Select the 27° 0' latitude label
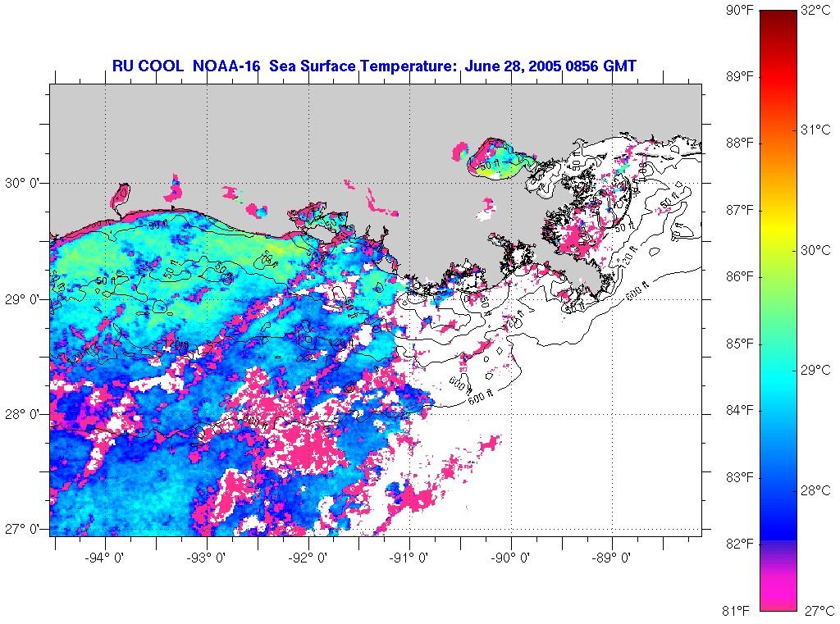Screen dimensions: 840x624 22,529
